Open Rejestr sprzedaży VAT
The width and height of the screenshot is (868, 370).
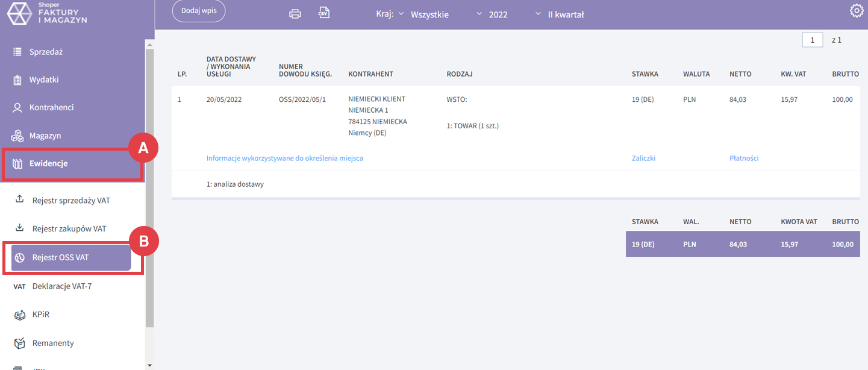coord(71,200)
